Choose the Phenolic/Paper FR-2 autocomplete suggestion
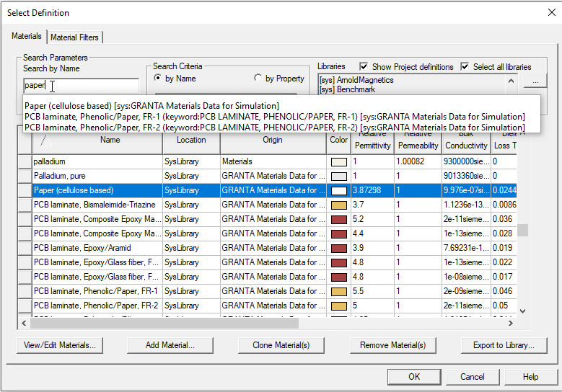The height and width of the screenshot is (392, 562). [x=275, y=127]
